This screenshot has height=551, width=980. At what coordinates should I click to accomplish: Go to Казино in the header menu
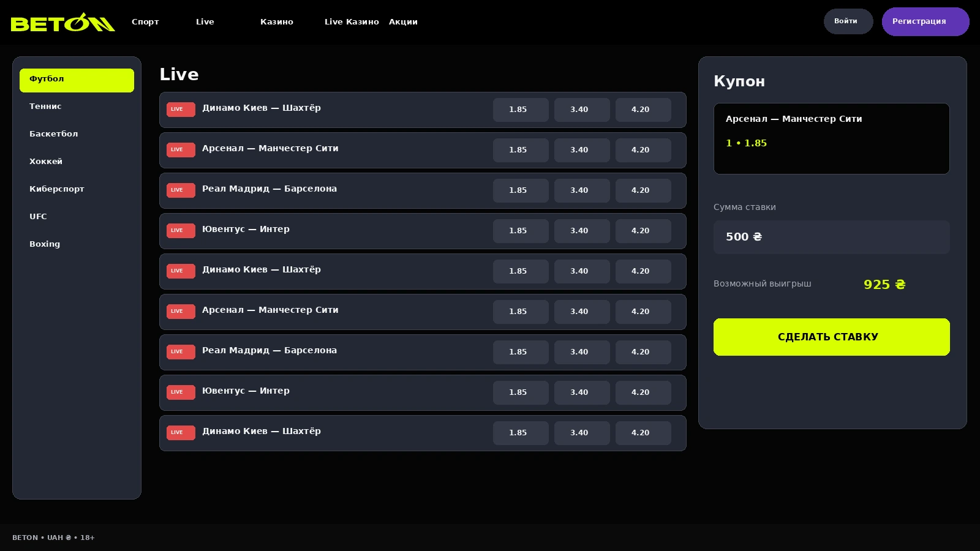(277, 22)
